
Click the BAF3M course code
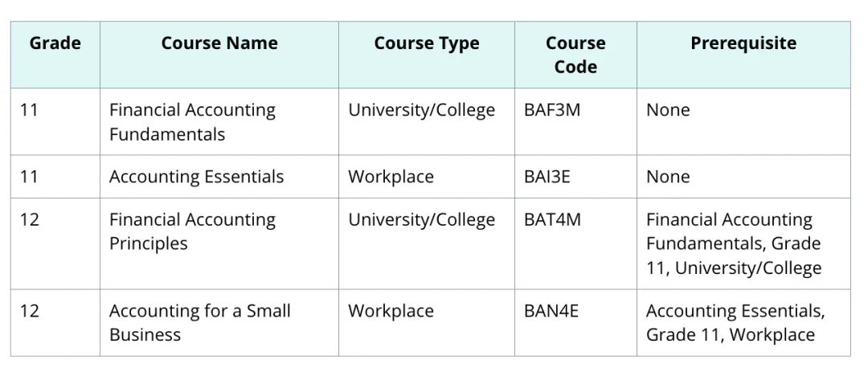[551, 110]
